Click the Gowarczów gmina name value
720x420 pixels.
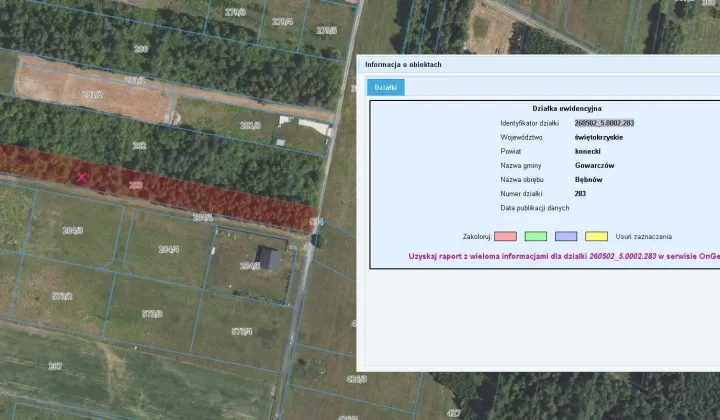click(x=594, y=165)
